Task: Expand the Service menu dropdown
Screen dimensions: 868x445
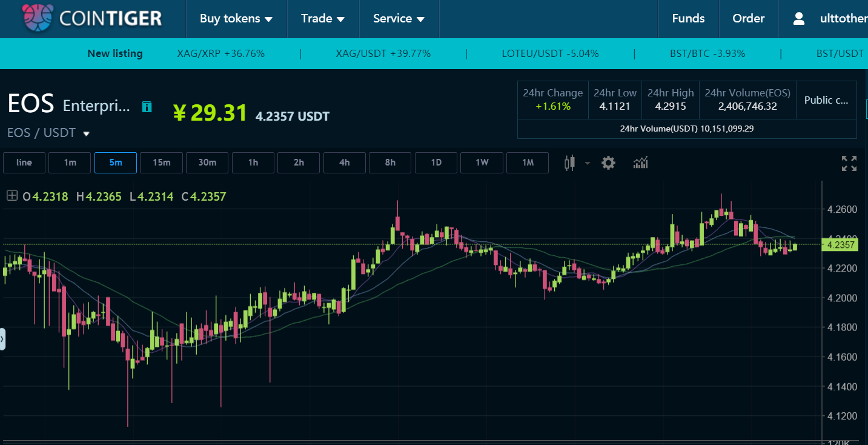Action: [x=399, y=18]
